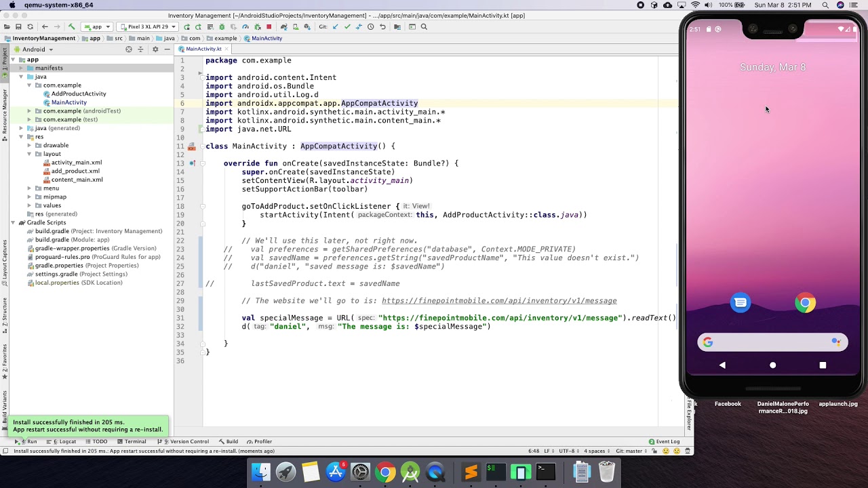Screen dimensions: 868x488
Task: Select AddProductActivity in project tree
Action: (79, 94)
